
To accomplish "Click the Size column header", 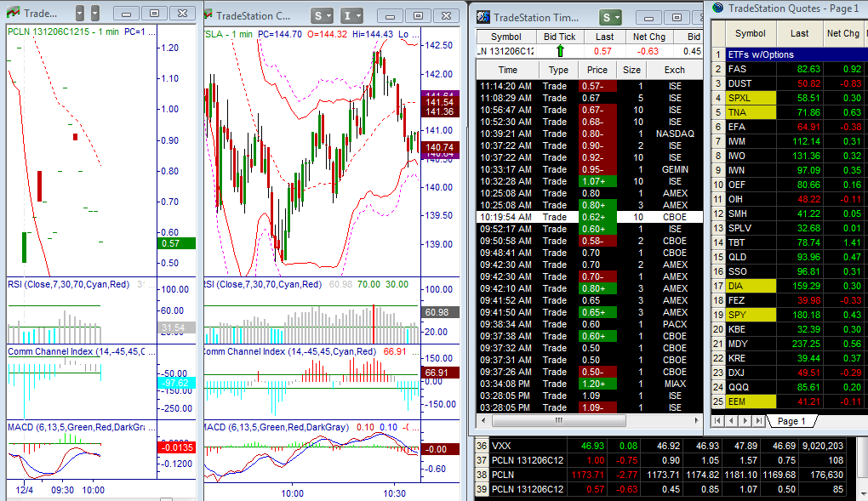I will click(x=631, y=70).
